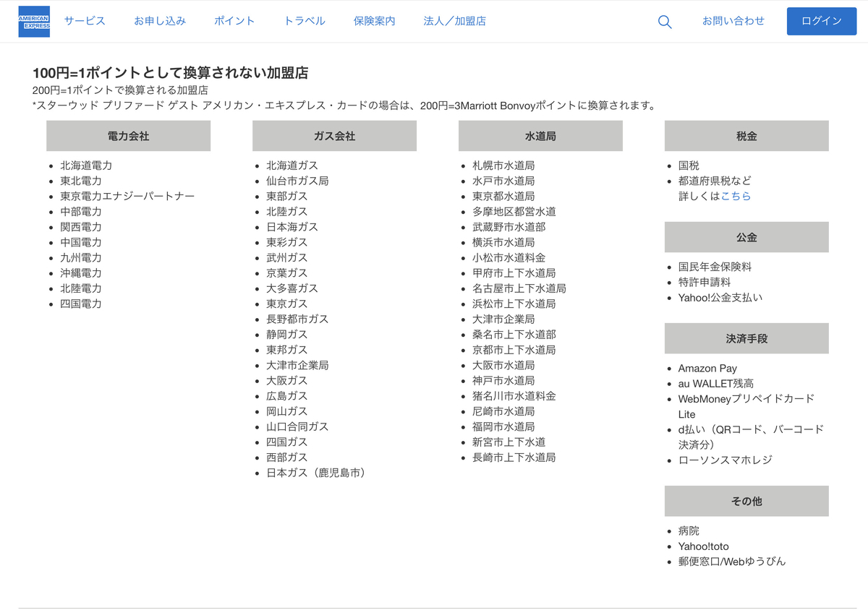
Task: Click the American Express logo
Action: pos(34,21)
